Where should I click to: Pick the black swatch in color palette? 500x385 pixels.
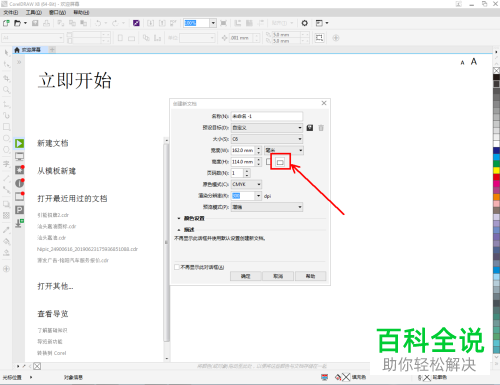tap(496, 77)
